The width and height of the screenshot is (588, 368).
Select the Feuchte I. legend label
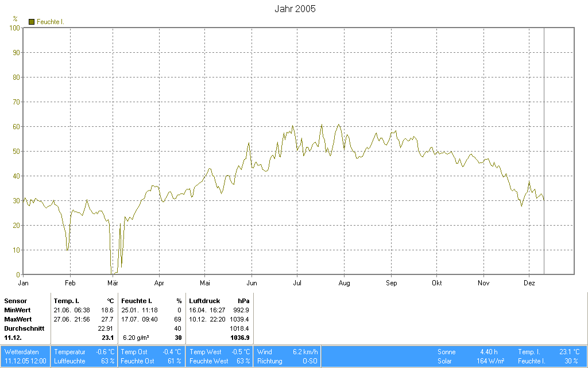(50, 22)
